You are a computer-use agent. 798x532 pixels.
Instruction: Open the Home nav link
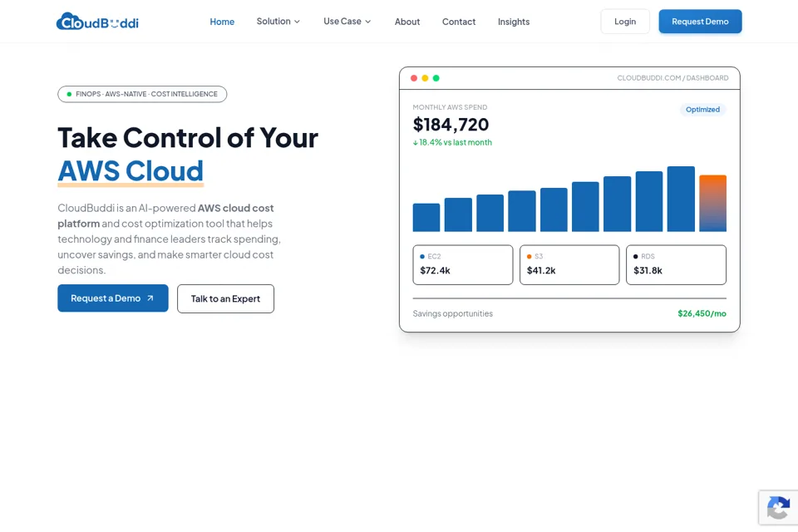point(222,22)
